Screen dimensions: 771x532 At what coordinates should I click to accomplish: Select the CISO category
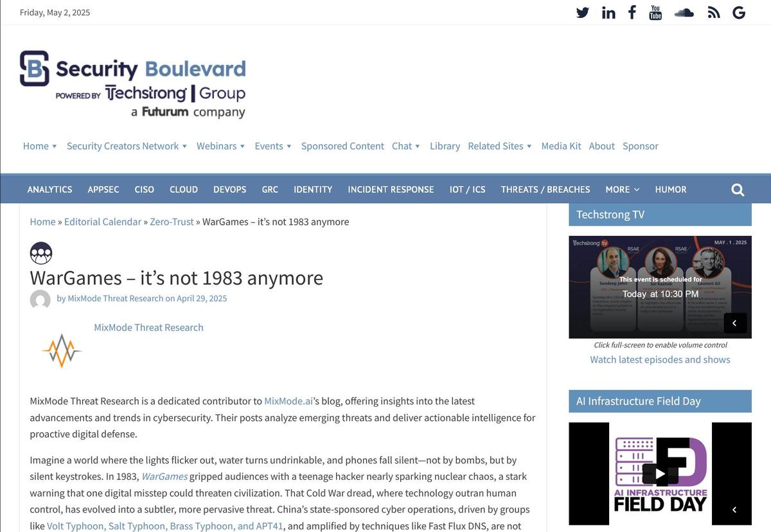click(x=144, y=190)
